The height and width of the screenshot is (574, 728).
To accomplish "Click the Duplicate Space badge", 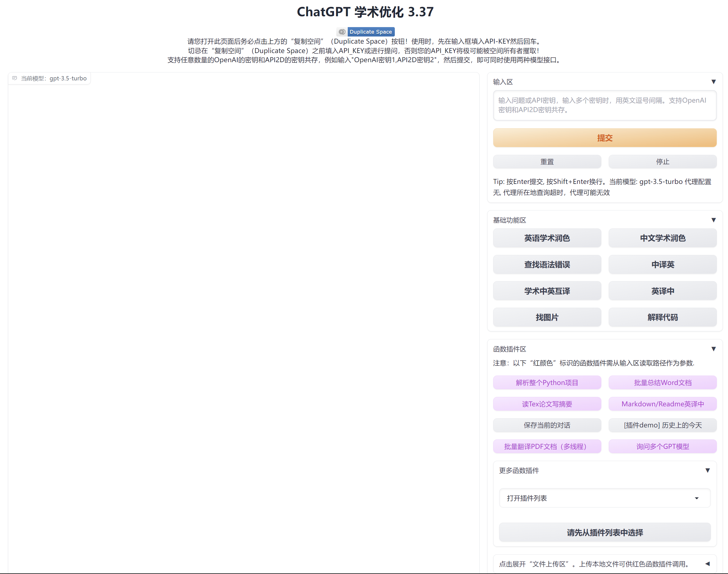I will pyautogui.click(x=365, y=31).
